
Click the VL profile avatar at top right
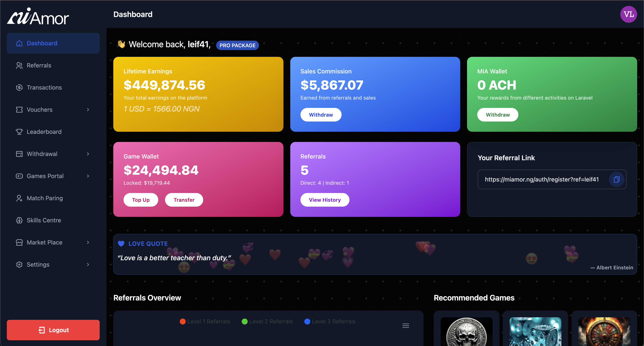click(628, 14)
